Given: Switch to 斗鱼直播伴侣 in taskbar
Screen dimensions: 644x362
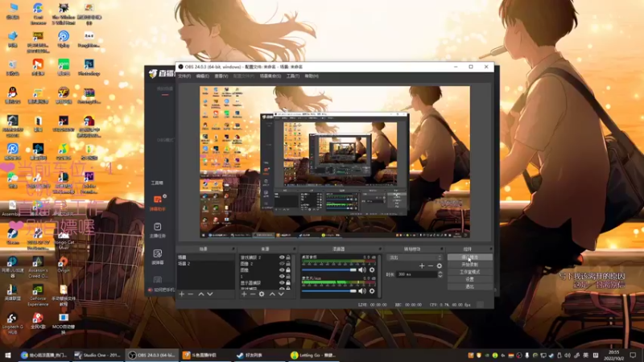Looking at the screenshot, I should click(x=204, y=356).
